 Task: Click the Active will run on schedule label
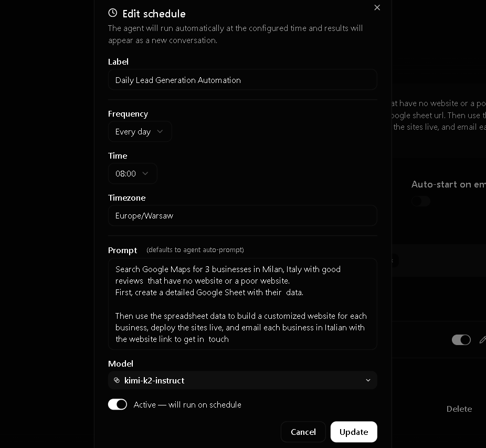[187, 404]
